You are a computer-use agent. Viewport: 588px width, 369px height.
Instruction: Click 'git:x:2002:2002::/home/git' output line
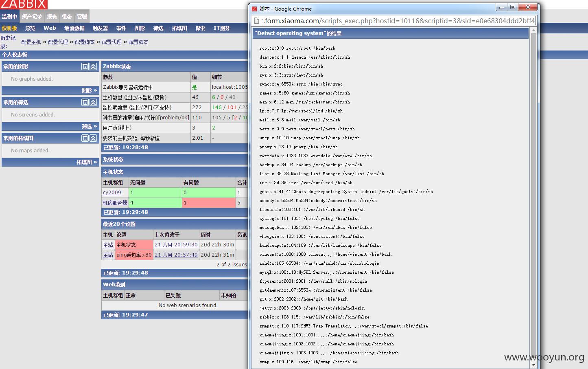[304, 299]
